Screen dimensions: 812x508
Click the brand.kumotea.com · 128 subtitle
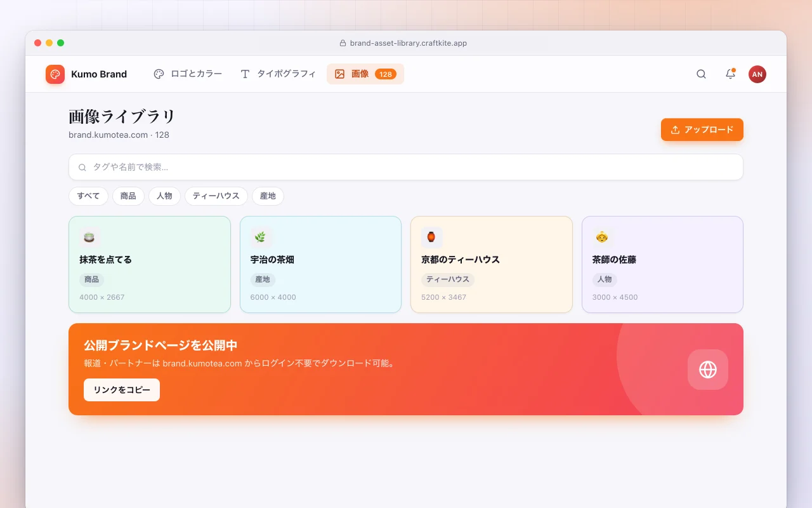[119, 135]
